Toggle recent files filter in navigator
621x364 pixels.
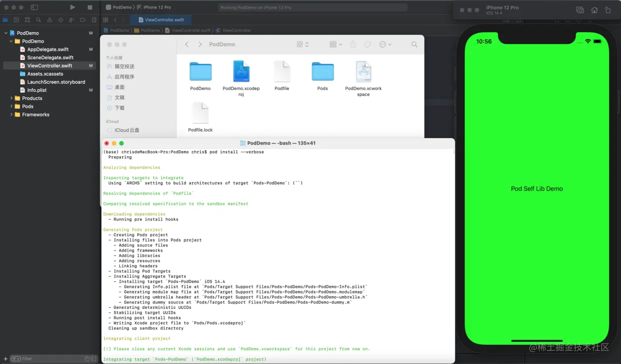click(87, 358)
